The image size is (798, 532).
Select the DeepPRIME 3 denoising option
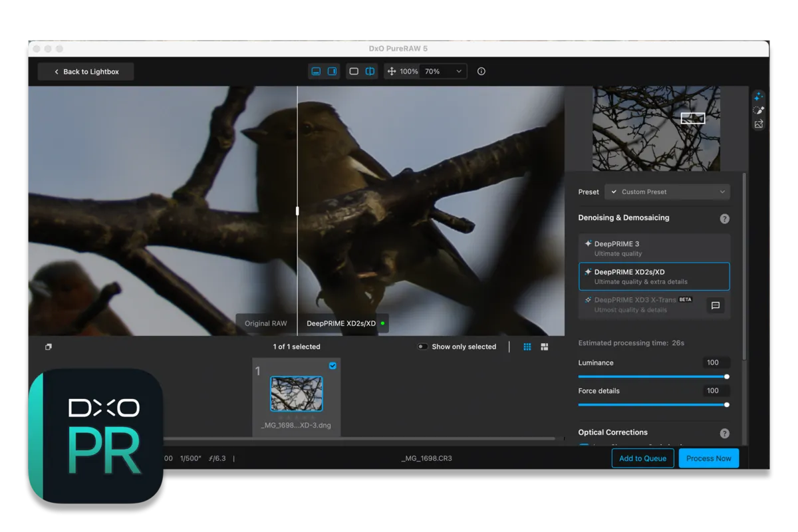tap(654, 247)
